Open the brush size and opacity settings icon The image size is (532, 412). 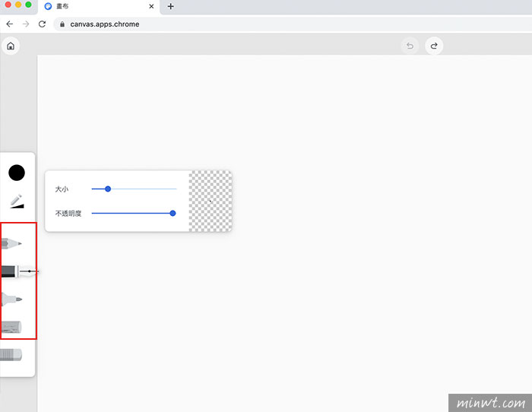click(17, 201)
